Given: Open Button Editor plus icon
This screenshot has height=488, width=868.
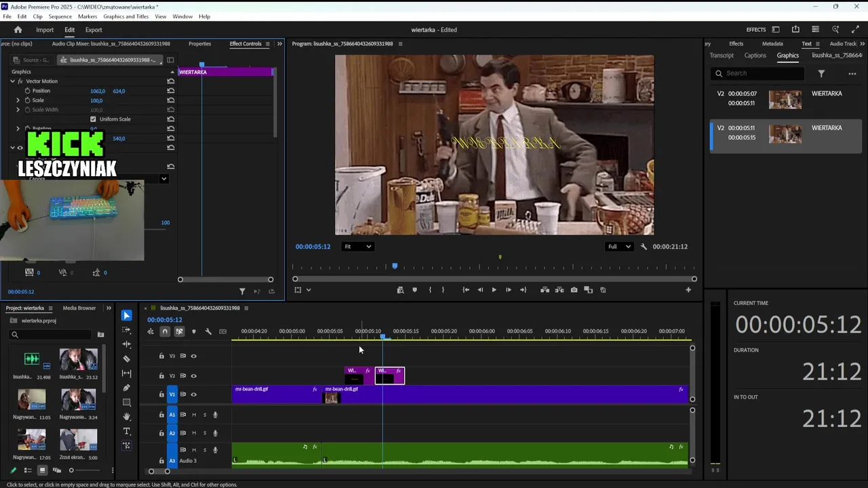Looking at the screenshot, I should coord(688,290).
